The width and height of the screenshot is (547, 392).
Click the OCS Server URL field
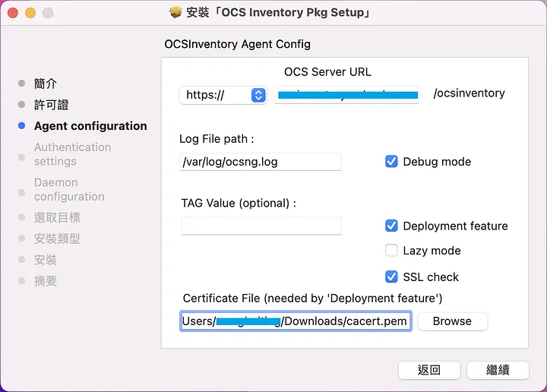pos(347,95)
